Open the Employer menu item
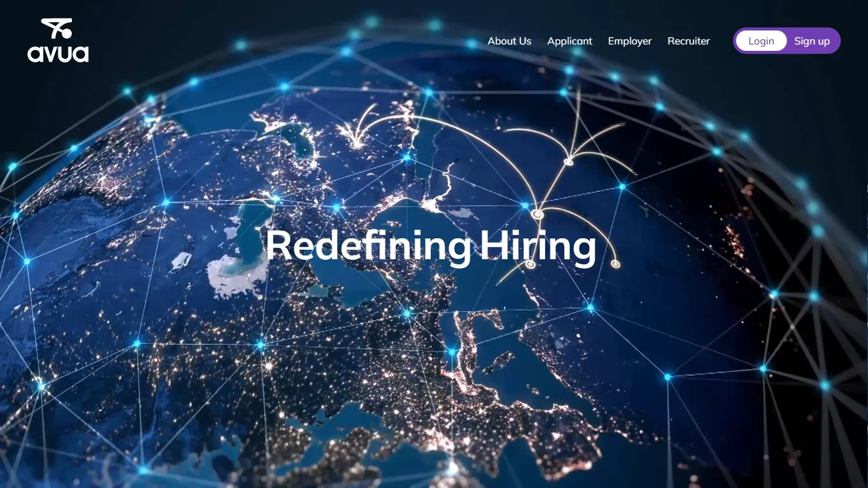The width and height of the screenshot is (868, 488). point(630,41)
